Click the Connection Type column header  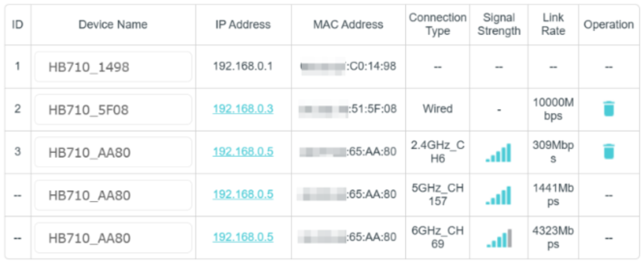click(438, 25)
